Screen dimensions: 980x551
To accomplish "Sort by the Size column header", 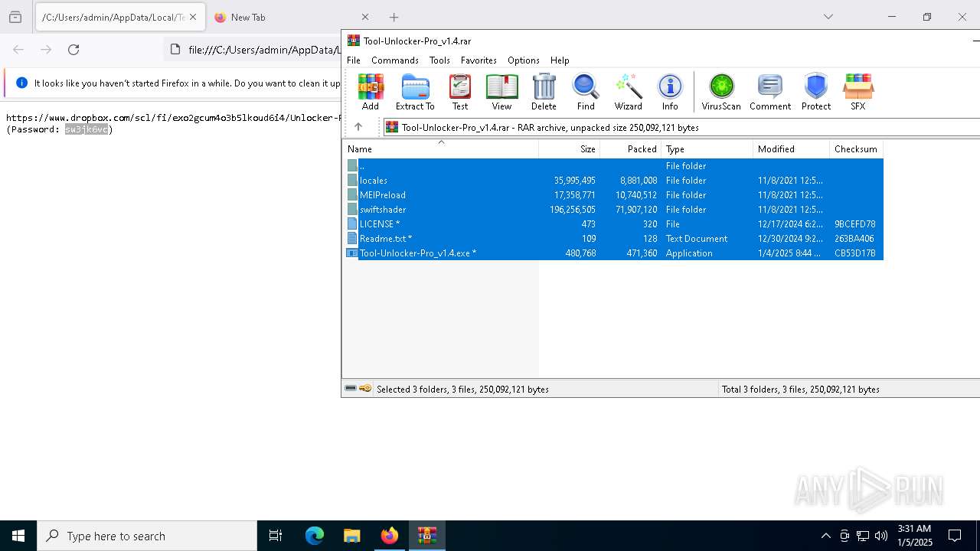I will coord(569,149).
